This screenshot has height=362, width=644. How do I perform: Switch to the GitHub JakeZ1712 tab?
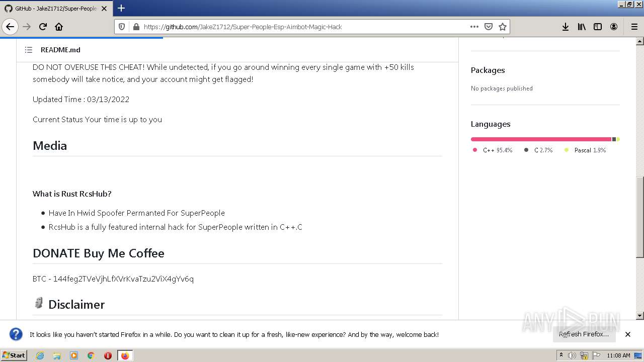click(55, 9)
